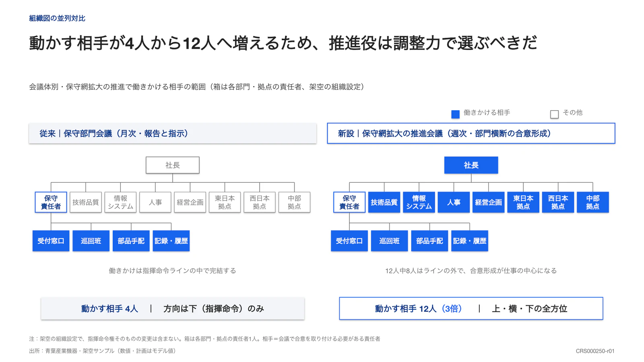Select 人事 box in the left chart
The width and height of the screenshot is (644, 362).
tap(155, 202)
